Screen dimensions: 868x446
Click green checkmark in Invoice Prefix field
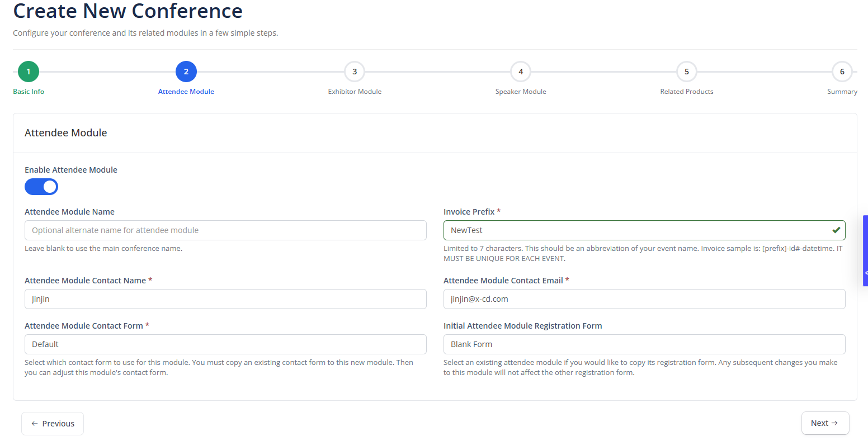click(x=836, y=230)
